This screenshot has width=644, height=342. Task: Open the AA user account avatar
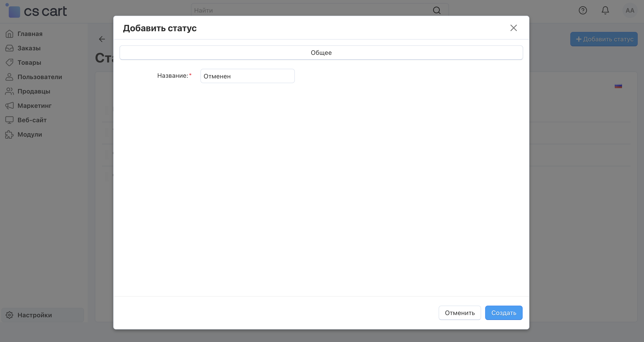click(x=629, y=11)
